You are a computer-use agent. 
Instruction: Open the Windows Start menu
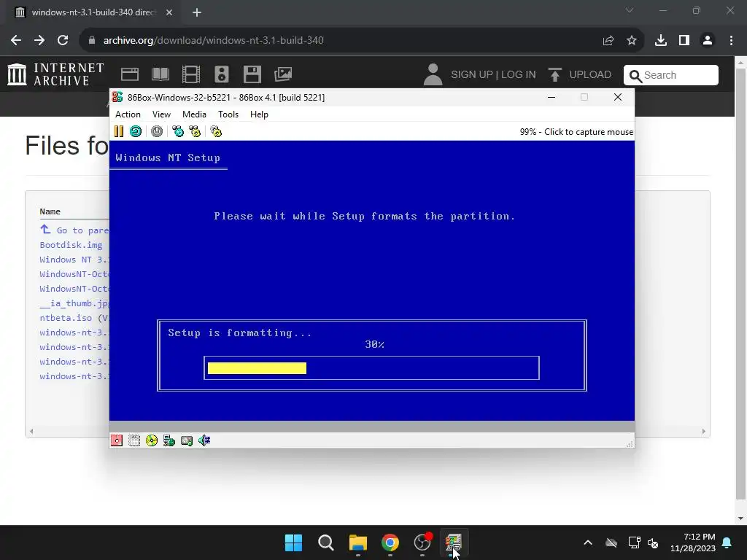coord(293,542)
